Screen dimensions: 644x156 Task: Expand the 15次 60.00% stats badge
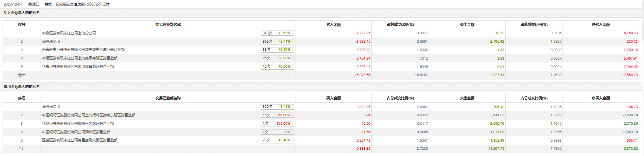click(277, 115)
